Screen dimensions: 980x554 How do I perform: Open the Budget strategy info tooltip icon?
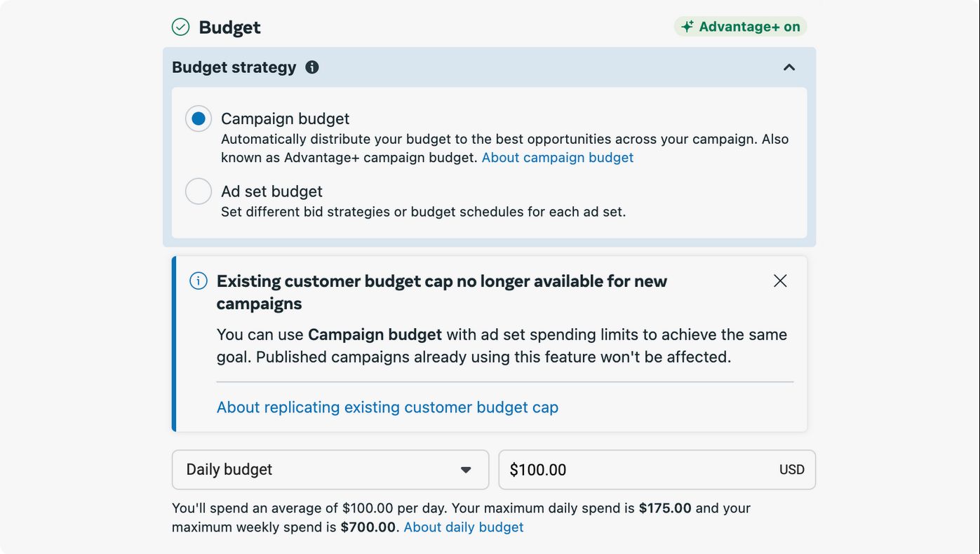pyautogui.click(x=312, y=67)
